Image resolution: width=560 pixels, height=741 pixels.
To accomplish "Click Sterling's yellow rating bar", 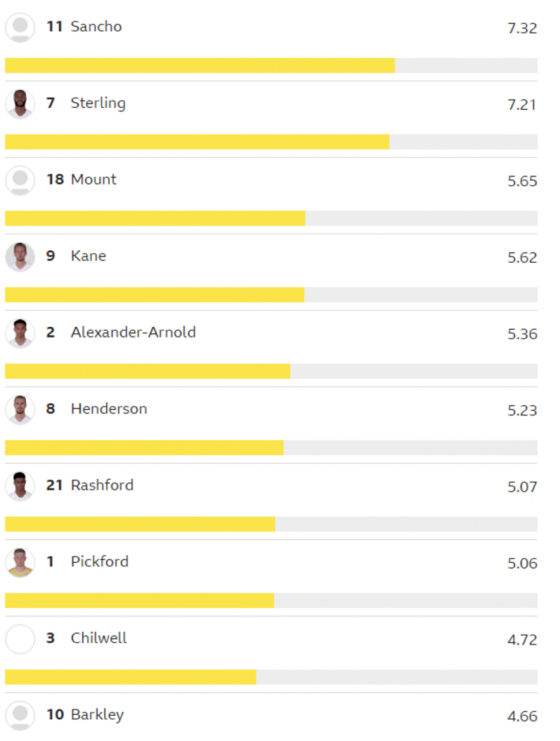I will (197, 142).
